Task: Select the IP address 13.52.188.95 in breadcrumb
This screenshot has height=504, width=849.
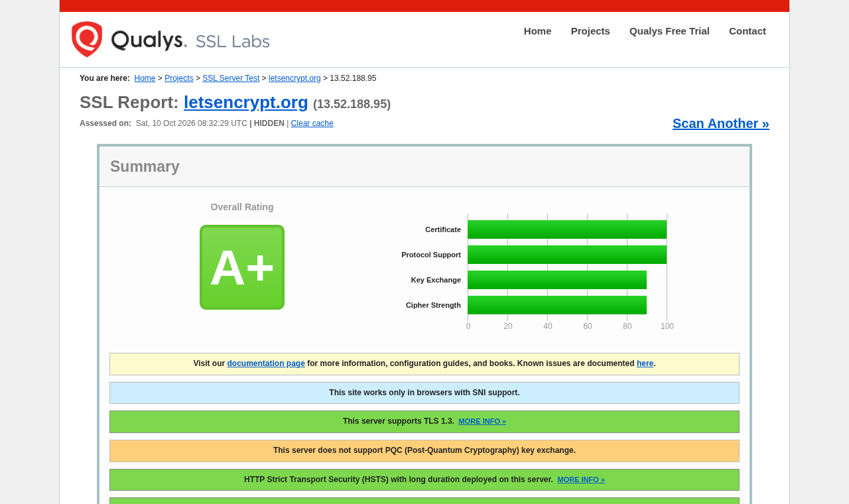Action: 353,78
